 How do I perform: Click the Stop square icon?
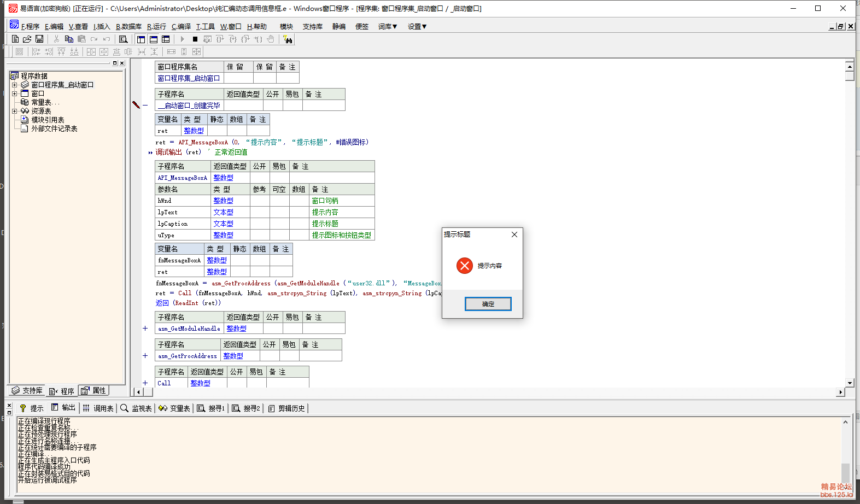click(x=195, y=39)
